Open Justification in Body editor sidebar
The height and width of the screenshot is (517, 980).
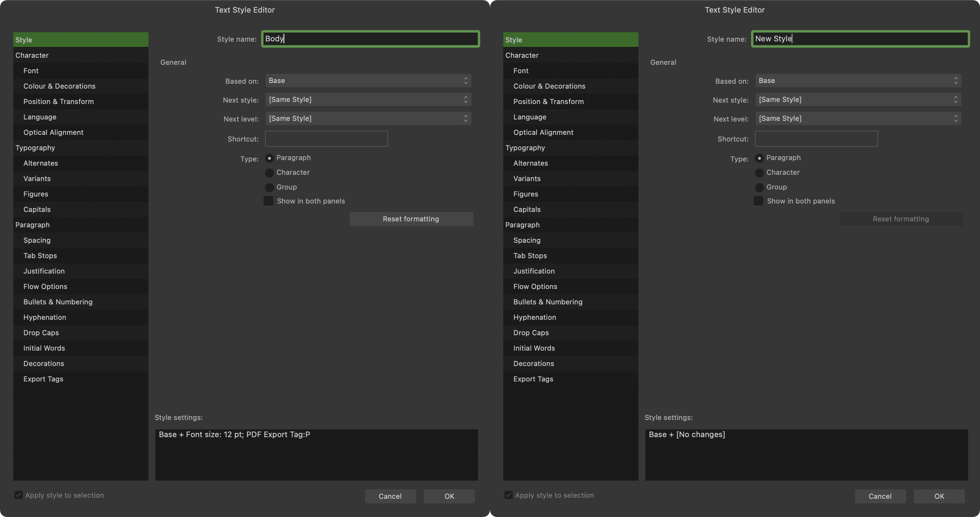click(x=80, y=271)
